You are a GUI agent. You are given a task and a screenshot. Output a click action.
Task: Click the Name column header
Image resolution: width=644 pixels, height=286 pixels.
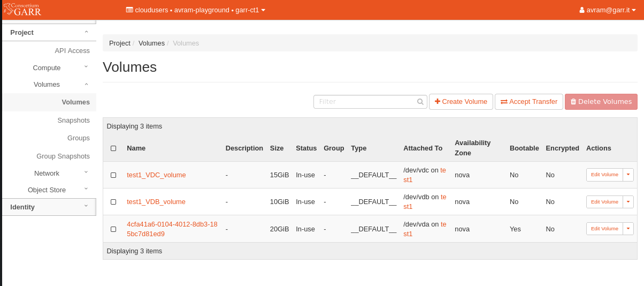(x=136, y=148)
